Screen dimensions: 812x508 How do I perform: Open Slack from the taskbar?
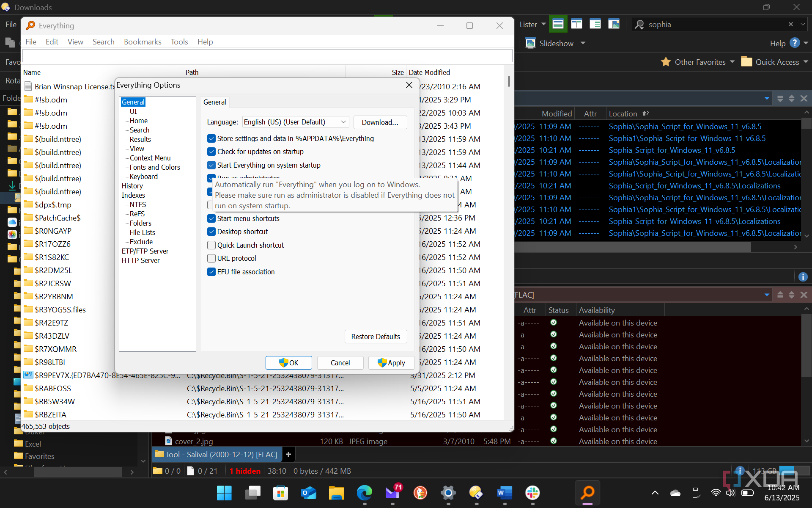(532, 493)
